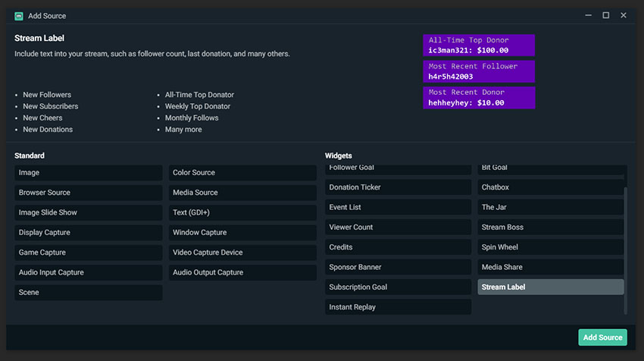Click the 'Standard' section heading
This screenshot has width=644, height=361.
pos(30,155)
